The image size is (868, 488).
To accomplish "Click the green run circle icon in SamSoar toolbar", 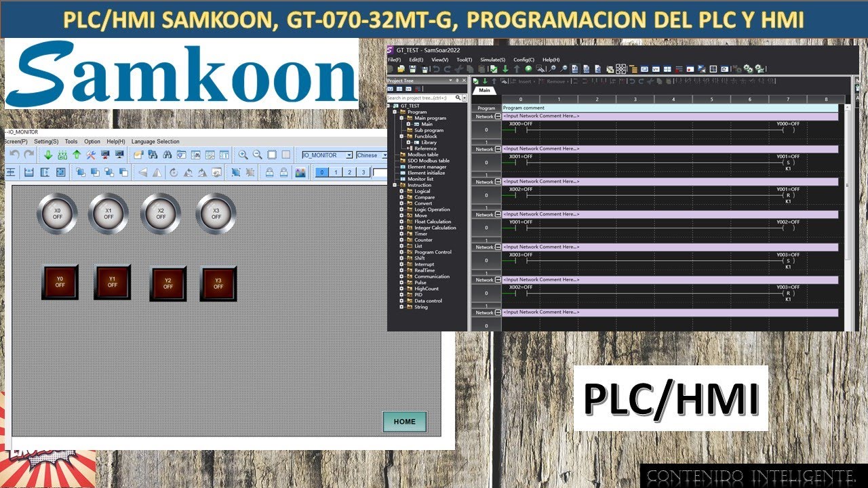I will pos(528,68).
